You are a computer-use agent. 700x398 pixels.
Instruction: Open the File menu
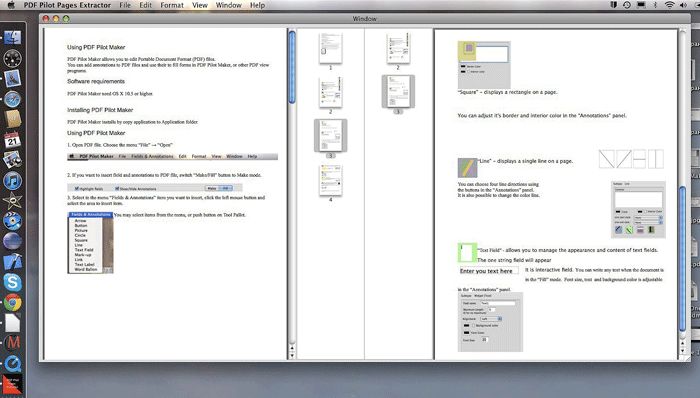coord(125,5)
